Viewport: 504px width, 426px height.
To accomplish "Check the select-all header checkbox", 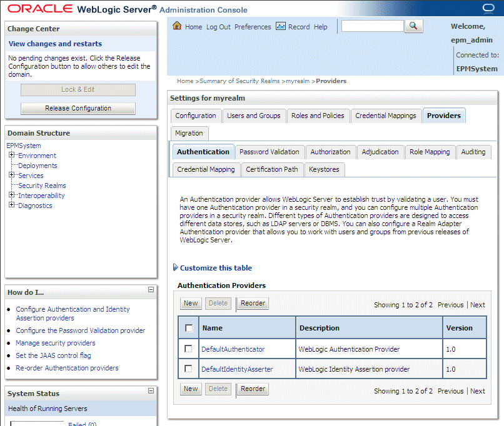I will (189, 328).
